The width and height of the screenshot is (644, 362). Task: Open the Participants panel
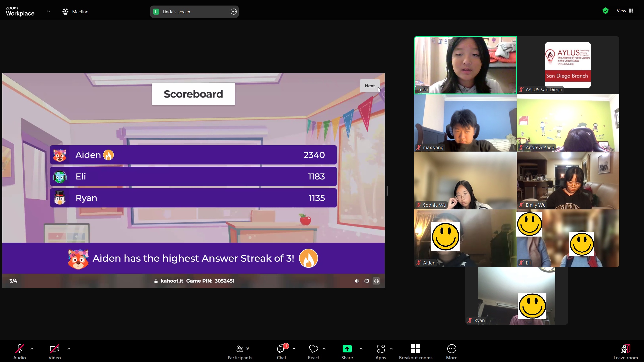(240, 352)
